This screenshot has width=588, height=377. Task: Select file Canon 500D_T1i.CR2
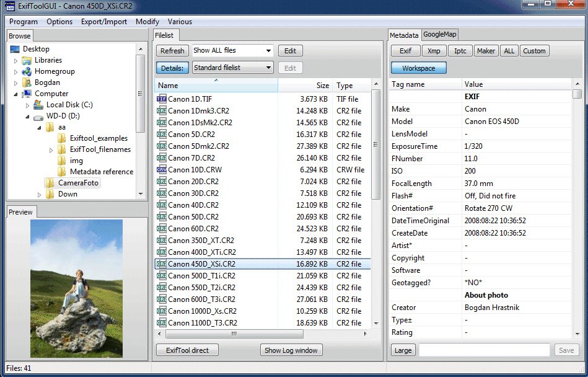pyautogui.click(x=263, y=276)
